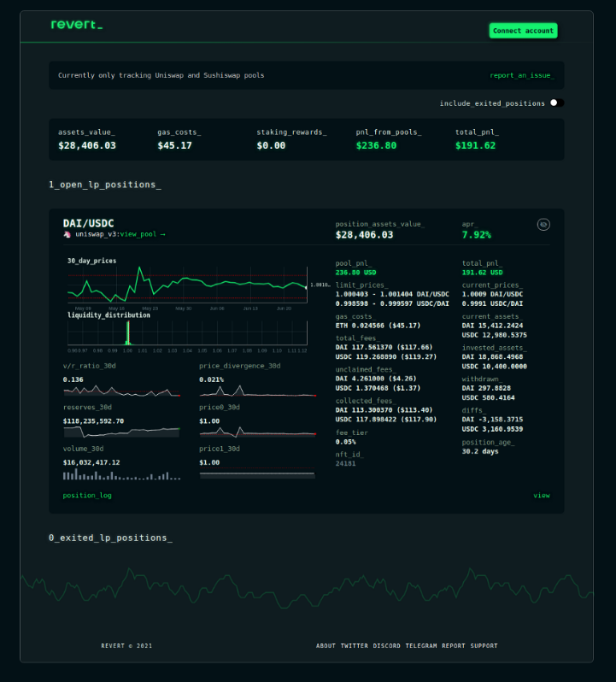616x682 pixels.
Task: Click the ETH 0.024566 gas cost line
Action: (378, 326)
